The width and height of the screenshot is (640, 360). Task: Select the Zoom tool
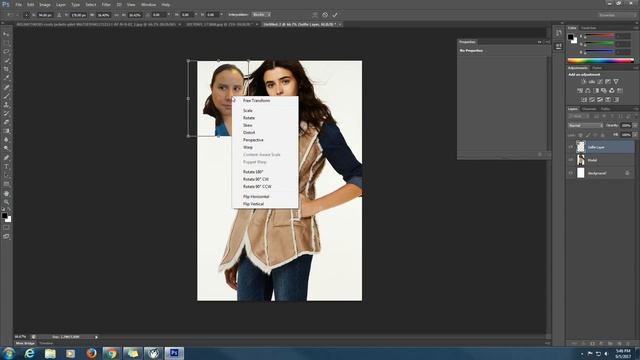tap(6, 202)
